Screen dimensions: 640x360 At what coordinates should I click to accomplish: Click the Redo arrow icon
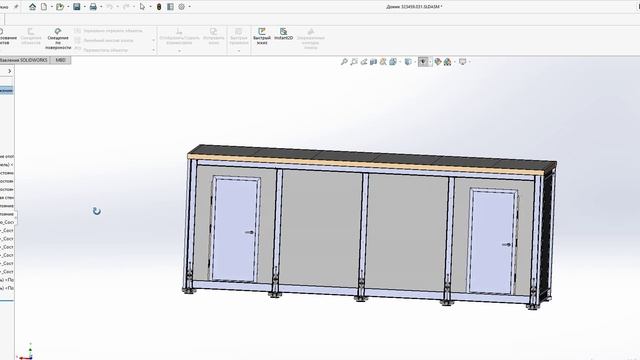[126, 7]
